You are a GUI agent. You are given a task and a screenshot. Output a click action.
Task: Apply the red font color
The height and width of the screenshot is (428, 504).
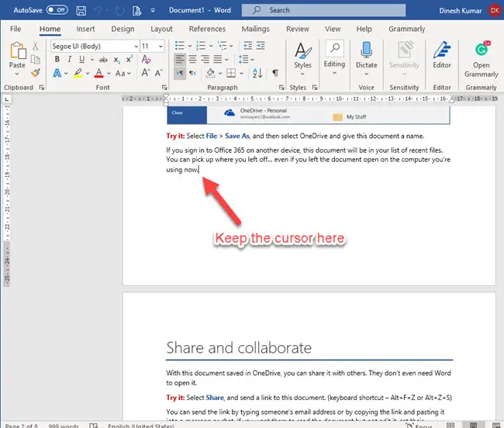click(x=99, y=73)
